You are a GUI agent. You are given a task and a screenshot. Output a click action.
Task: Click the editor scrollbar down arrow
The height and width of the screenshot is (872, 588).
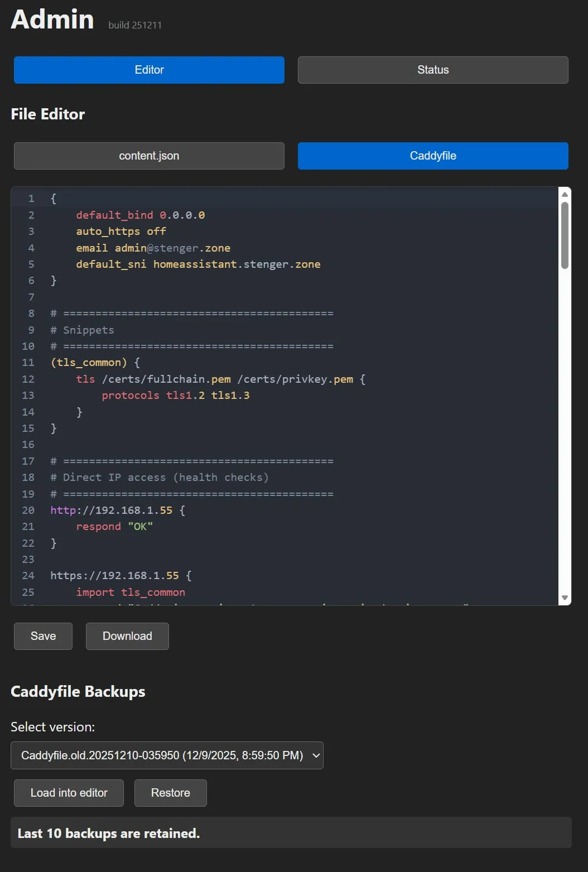[565, 598]
